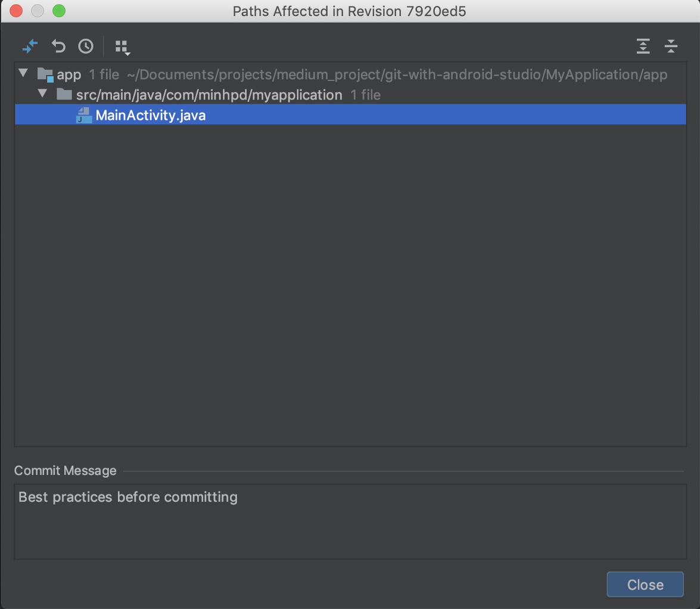This screenshot has width=700, height=609.
Task: Maximize the dialog with the green button
Action: [x=58, y=11]
